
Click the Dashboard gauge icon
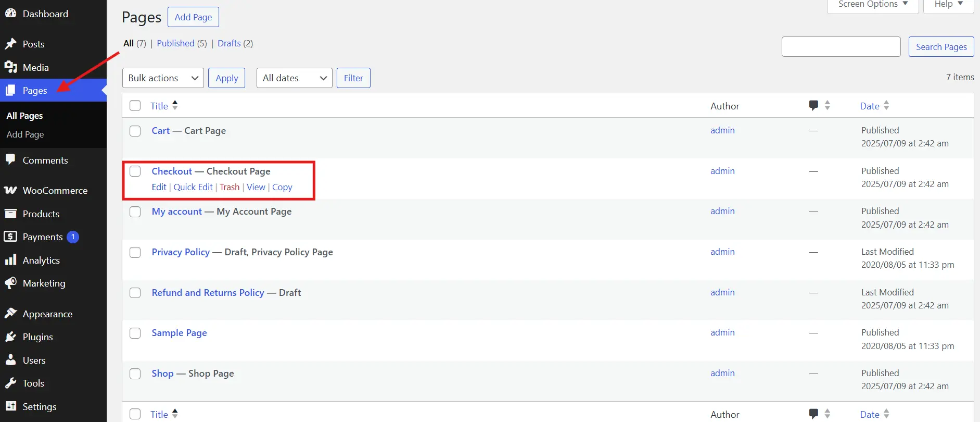pyautogui.click(x=10, y=14)
